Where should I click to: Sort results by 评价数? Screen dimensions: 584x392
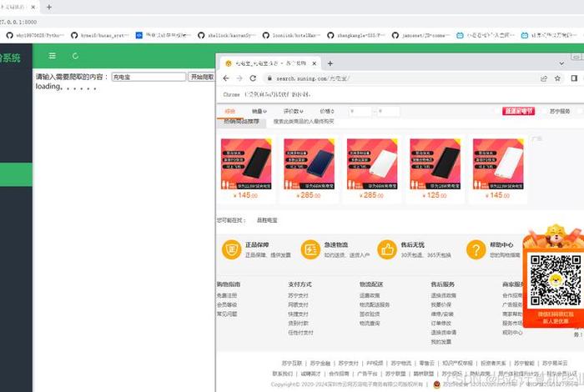[x=293, y=111]
